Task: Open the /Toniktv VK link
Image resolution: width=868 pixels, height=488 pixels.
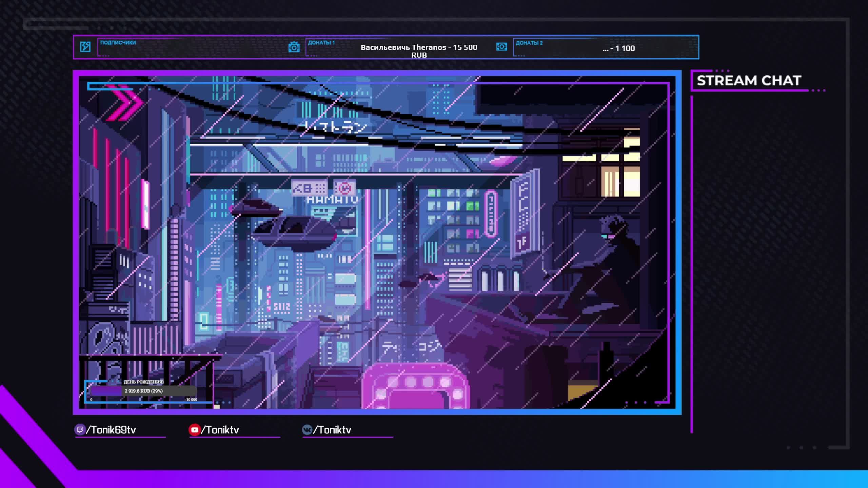Action: tap(332, 430)
